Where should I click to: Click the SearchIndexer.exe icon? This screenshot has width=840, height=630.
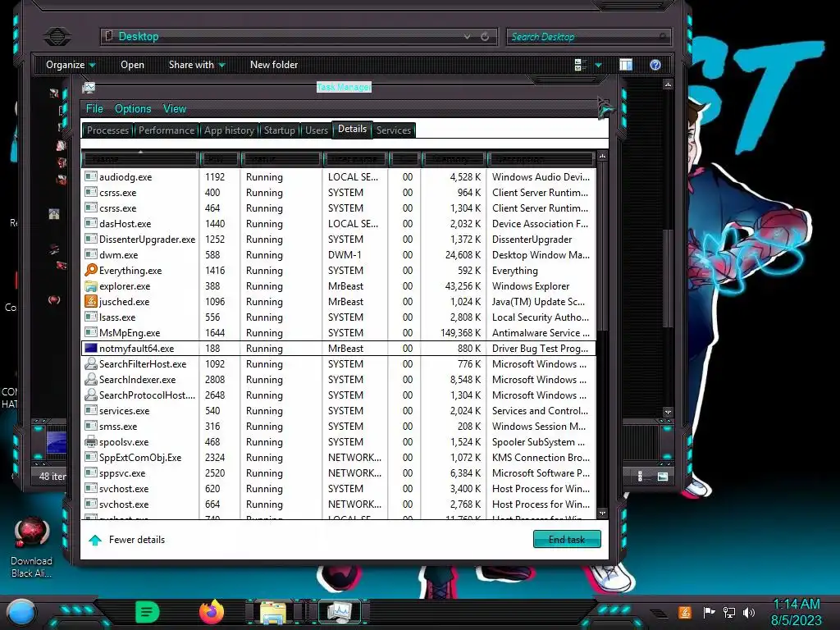pos(91,379)
